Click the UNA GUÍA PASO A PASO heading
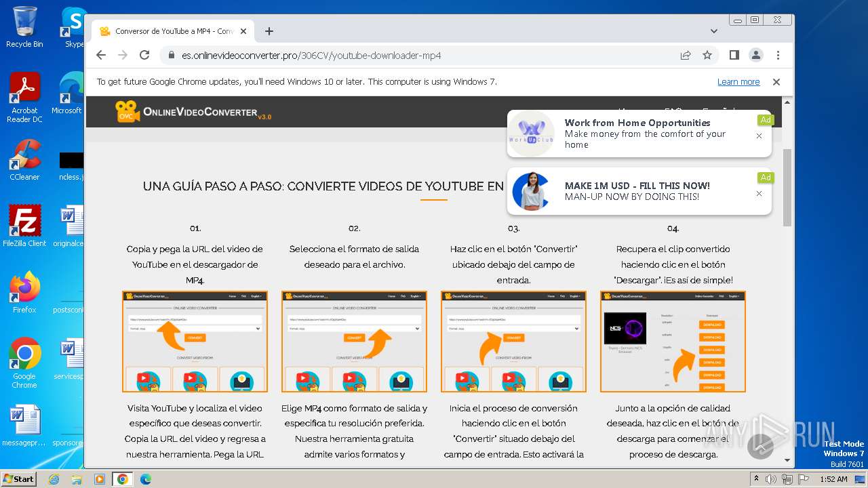 click(x=323, y=186)
